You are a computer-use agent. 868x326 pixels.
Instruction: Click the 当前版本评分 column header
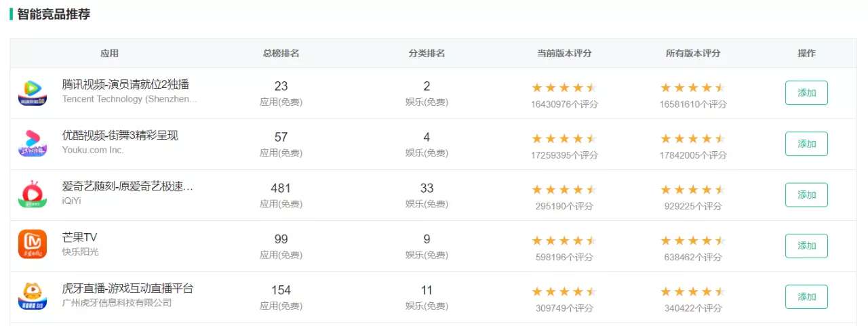(564, 53)
